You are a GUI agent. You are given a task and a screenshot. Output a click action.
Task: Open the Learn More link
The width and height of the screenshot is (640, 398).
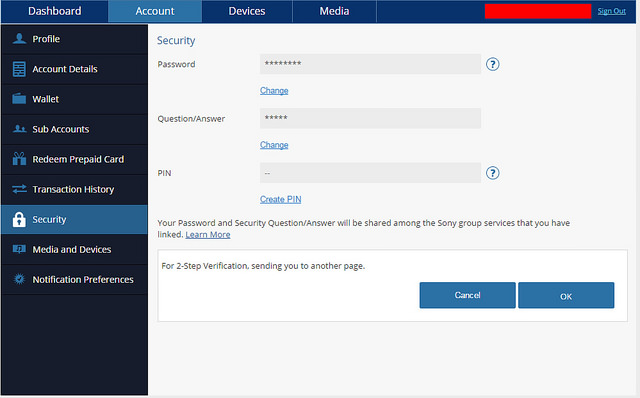208,235
